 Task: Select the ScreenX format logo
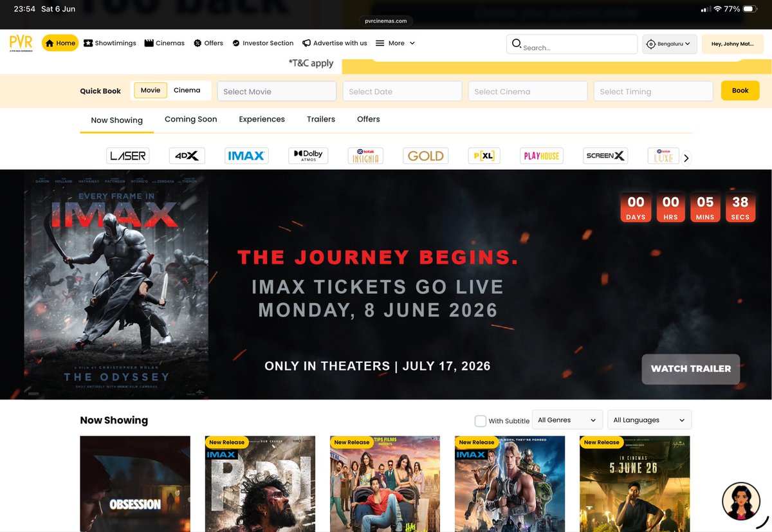coord(605,156)
